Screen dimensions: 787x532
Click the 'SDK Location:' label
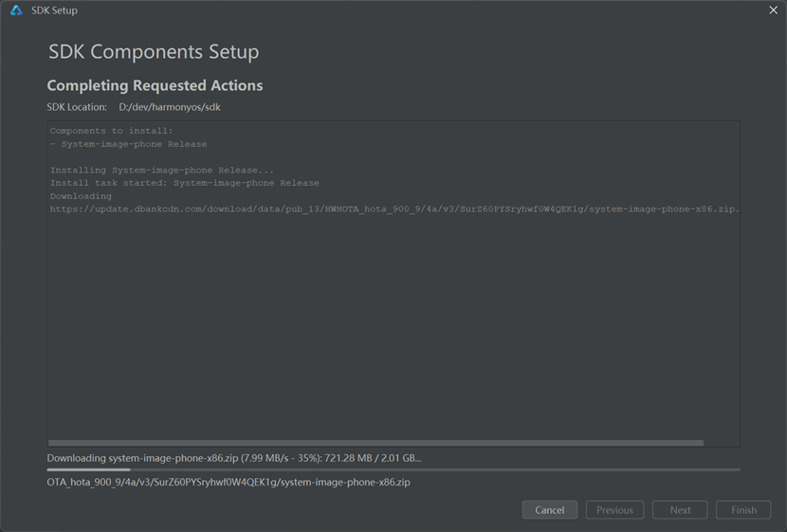77,107
